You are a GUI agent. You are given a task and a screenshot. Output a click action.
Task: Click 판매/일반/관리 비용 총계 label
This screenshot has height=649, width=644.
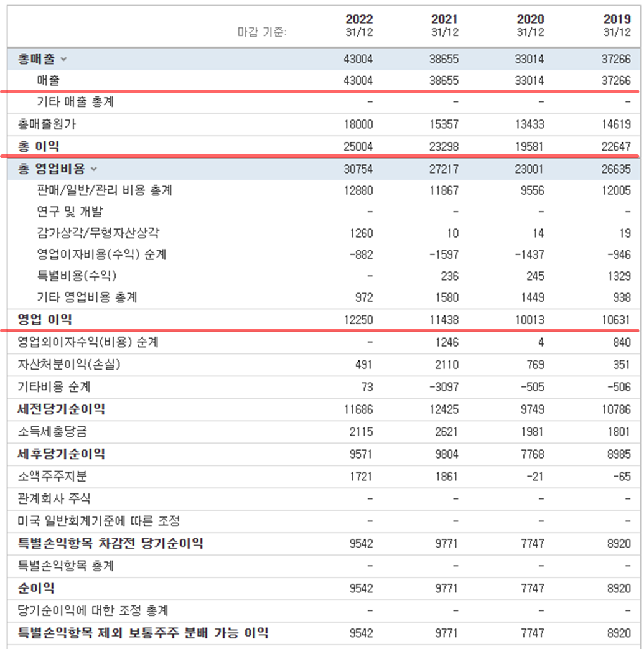click(x=105, y=190)
